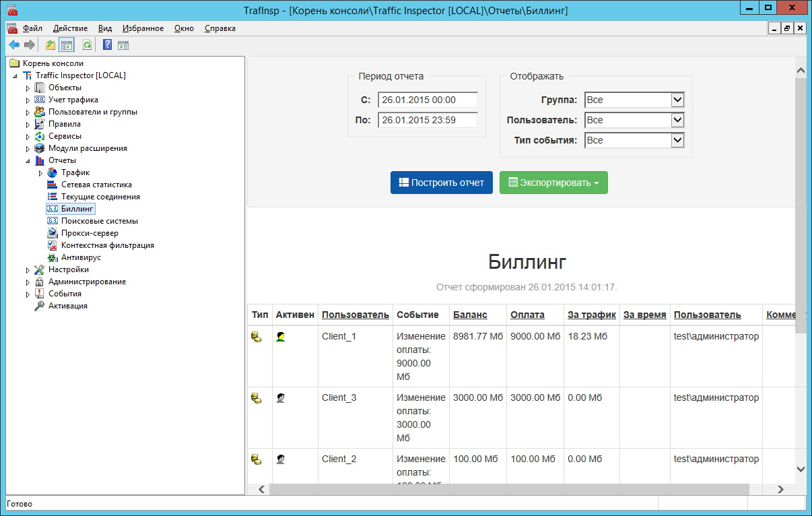
Task: Open the Окно menu
Action: (x=184, y=28)
